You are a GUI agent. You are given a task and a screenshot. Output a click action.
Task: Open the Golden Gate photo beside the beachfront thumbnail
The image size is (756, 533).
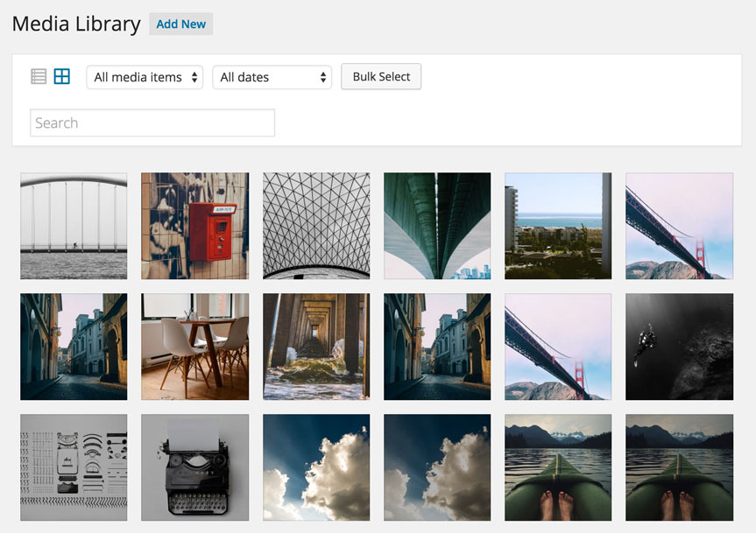tap(679, 226)
